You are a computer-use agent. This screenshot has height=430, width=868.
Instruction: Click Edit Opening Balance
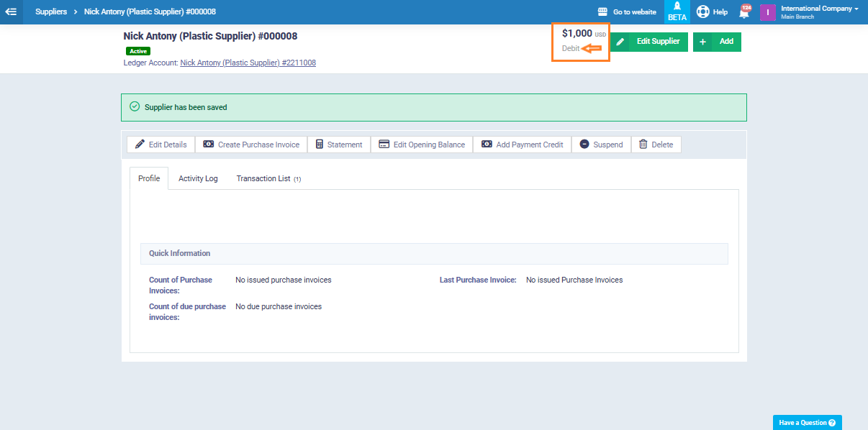click(421, 145)
